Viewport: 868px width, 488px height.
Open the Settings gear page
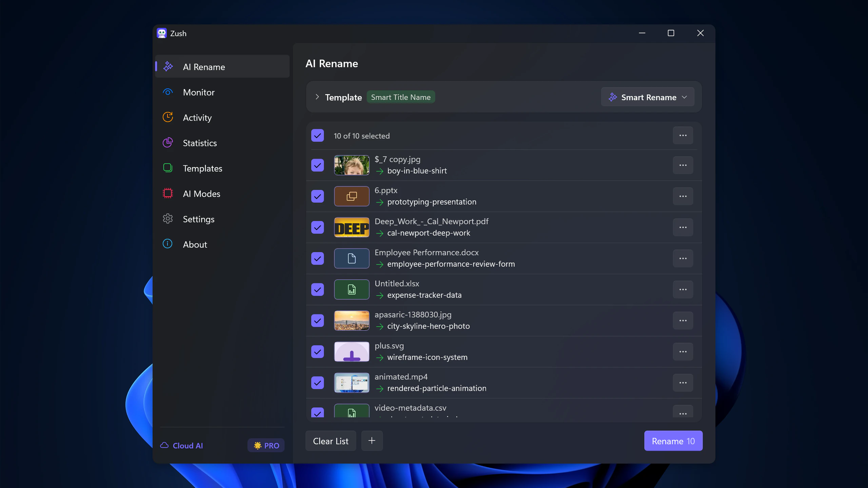(x=222, y=219)
